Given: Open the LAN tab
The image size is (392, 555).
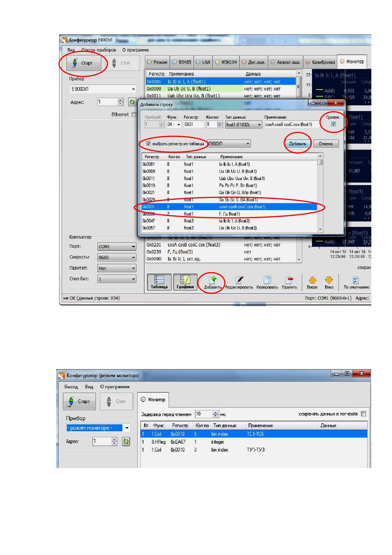Looking at the screenshot, I should coord(203,62).
